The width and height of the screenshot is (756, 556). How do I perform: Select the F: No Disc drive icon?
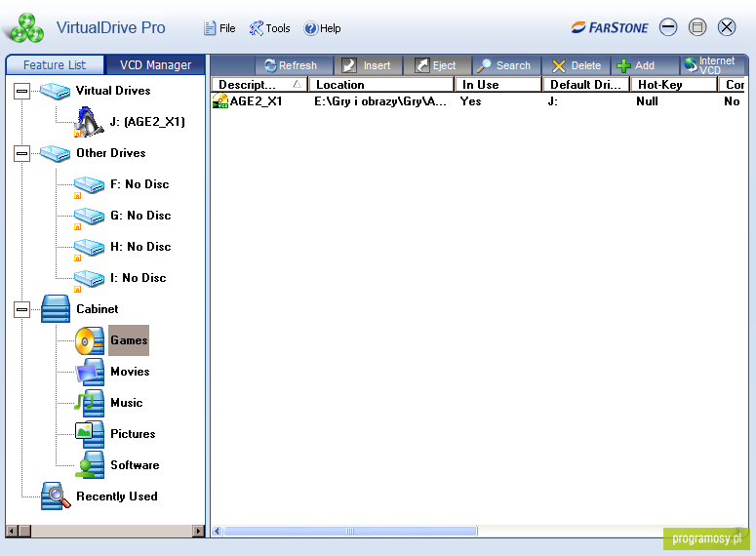(x=89, y=186)
